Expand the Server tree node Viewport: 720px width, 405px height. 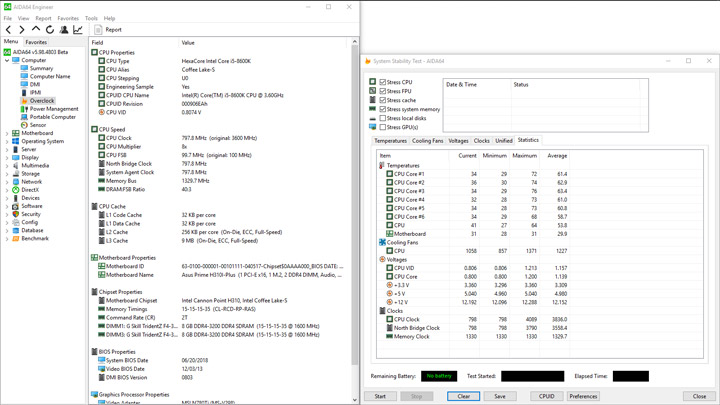point(7,149)
